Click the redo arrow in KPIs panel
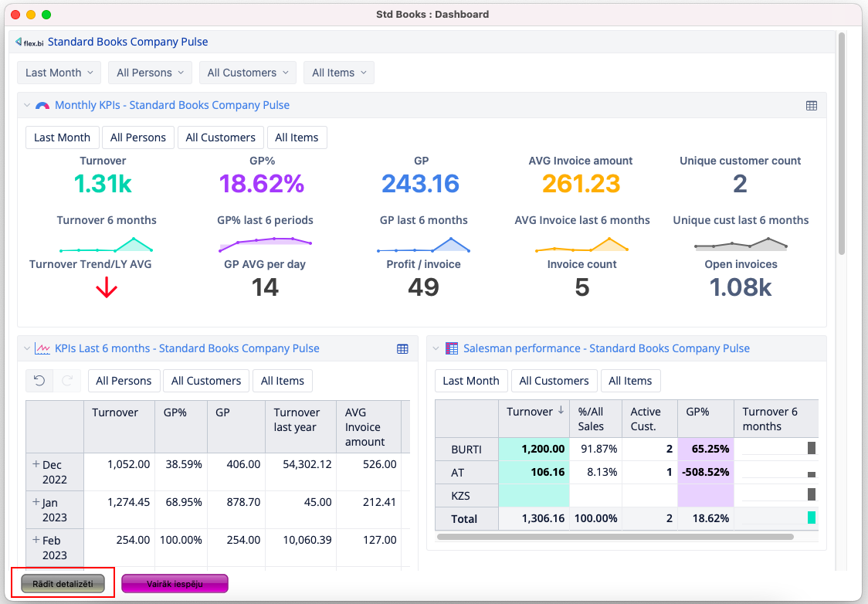Screen dimensions: 868x604 point(66,381)
